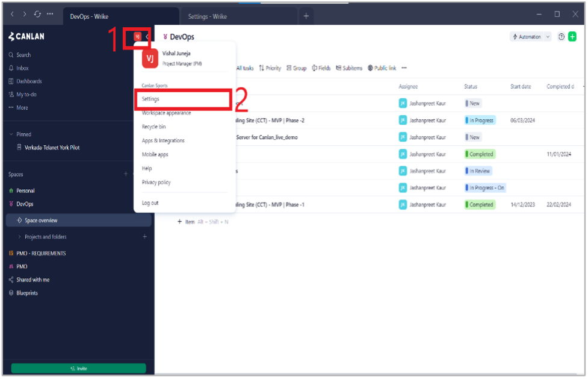The height and width of the screenshot is (379, 588).
Task: Choose Apps & Integrations menu entry
Action: [163, 140]
